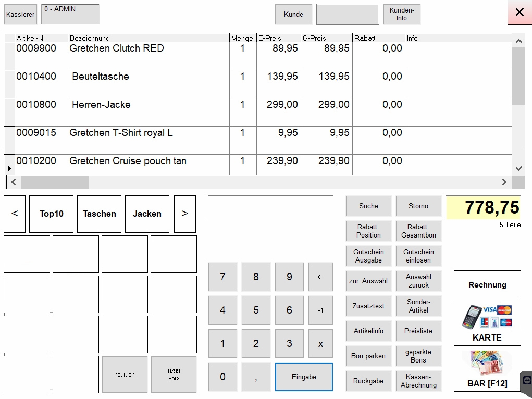This screenshot has height=399, width=532.
Task: Select row Gretchen Cruise pouch tan
Action: (258, 165)
